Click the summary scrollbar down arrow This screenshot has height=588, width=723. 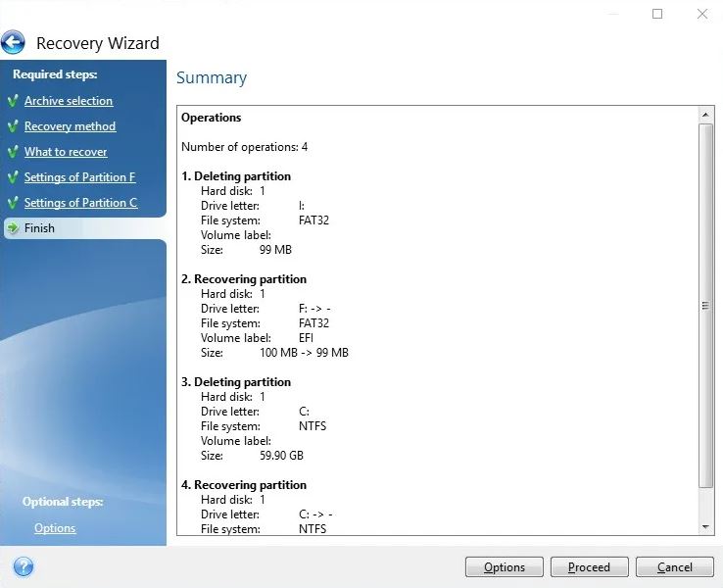click(x=706, y=527)
